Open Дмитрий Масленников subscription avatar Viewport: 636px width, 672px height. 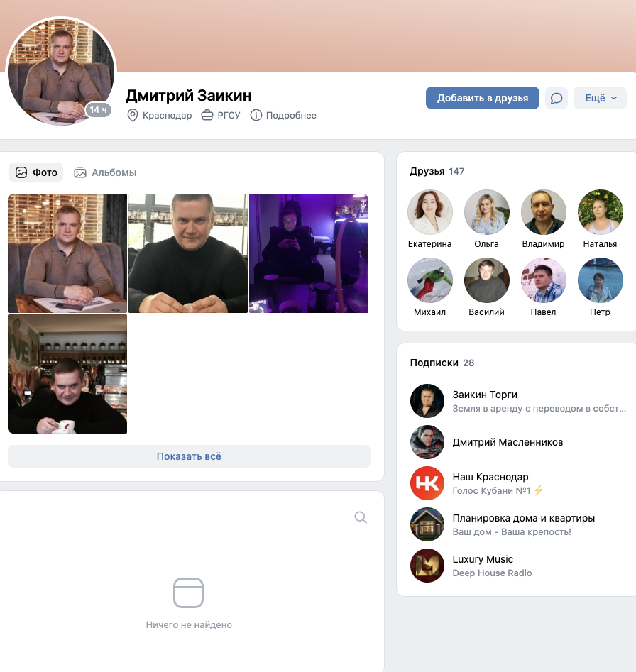point(427,442)
